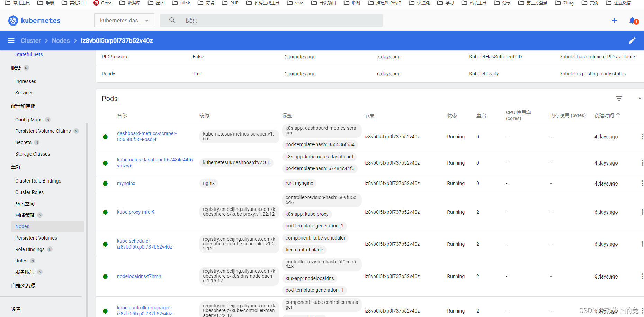Click the Kubernetes logo icon
Image resolution: width=644 pixels, height=317 pixels.
point(13,21)
